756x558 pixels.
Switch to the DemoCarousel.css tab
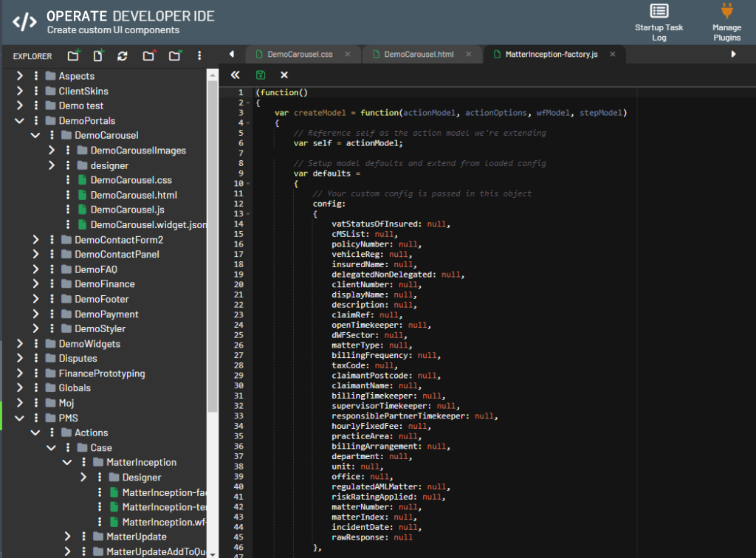(300, 55)
